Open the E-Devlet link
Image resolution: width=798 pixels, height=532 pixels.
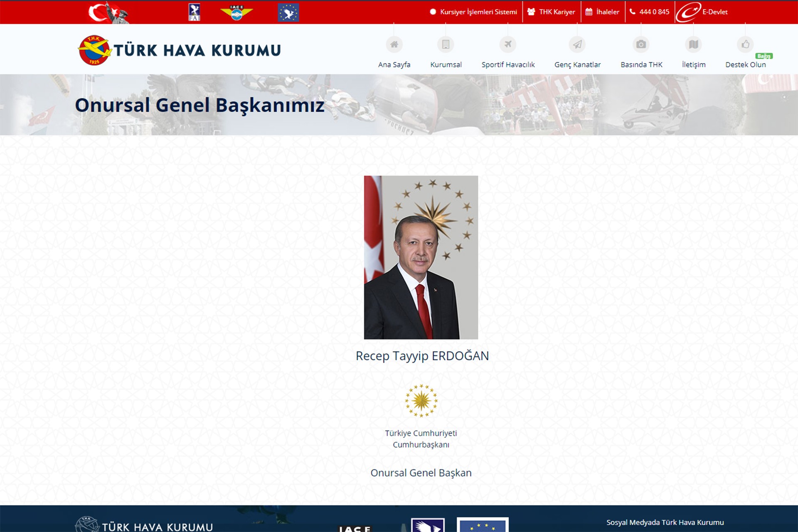pyautogui.click(x=702, y=12)
